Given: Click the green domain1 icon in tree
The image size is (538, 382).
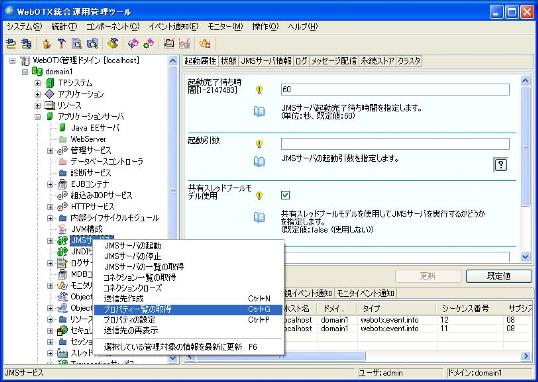Looking at the screenshot, I should pos(37,71).
